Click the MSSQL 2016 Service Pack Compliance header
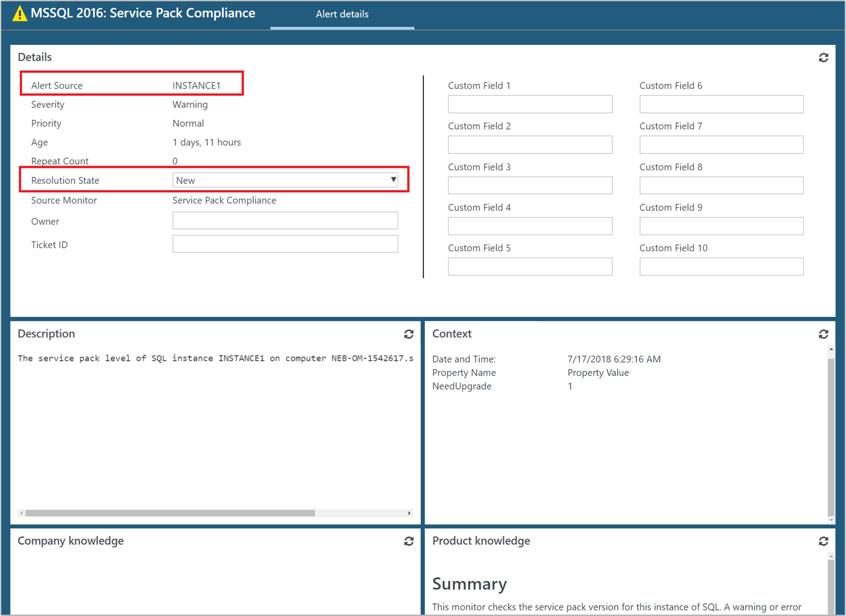Image resolution: width=846 pixels, height=616 pixels. (x=143, y=13)
